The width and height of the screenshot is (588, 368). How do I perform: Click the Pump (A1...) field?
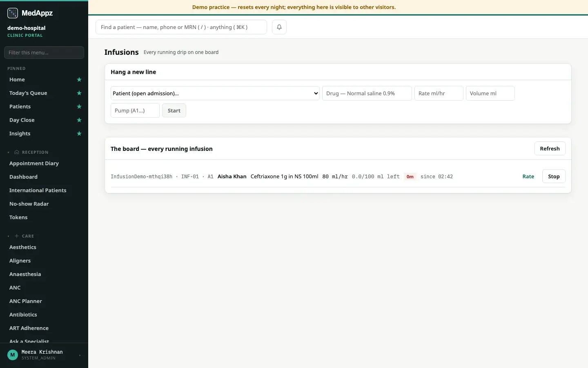(x=135, y=110)
